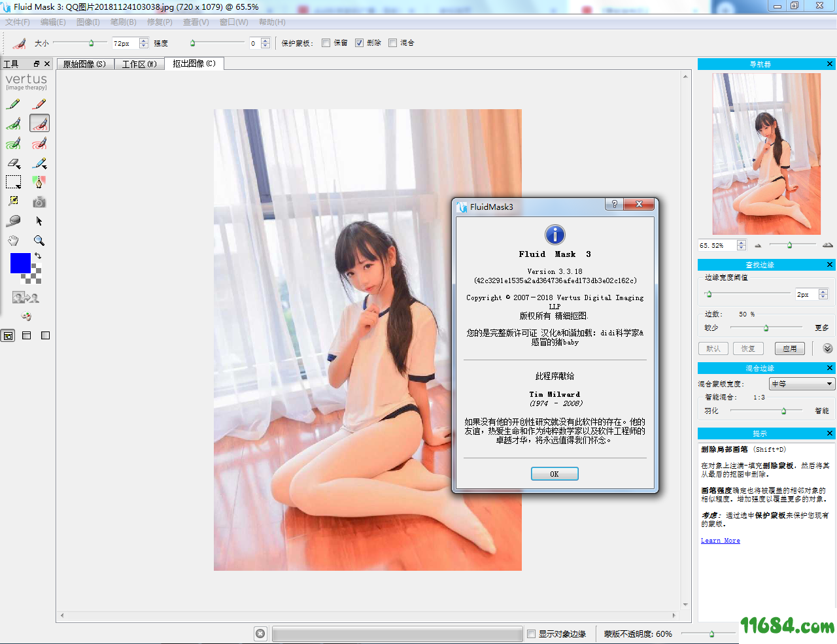Click the camera Snapshot icon
The height and width of the screenshot is (644, 837).
39,202
